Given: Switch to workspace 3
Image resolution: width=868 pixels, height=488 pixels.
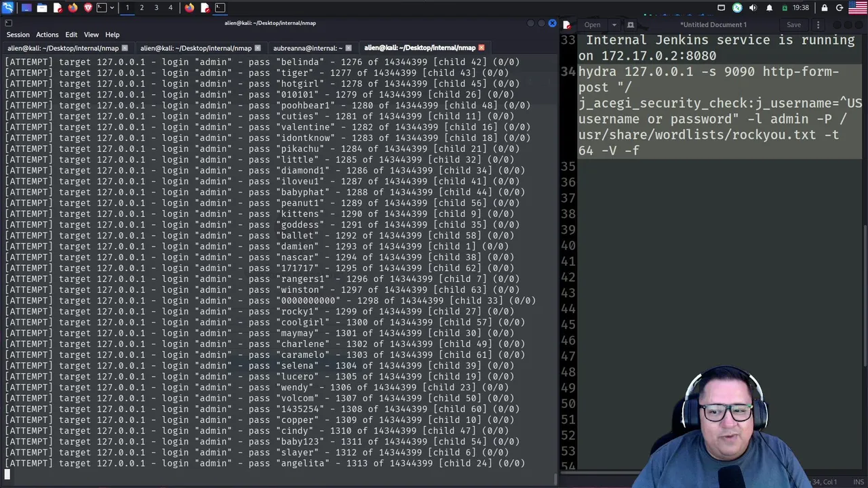Looking at the screenshot, I should tap(156, 7).
